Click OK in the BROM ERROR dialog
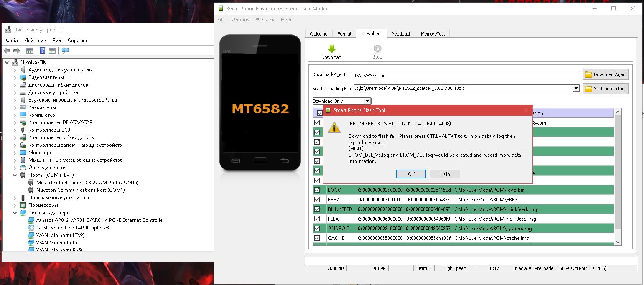 (411, 174)
